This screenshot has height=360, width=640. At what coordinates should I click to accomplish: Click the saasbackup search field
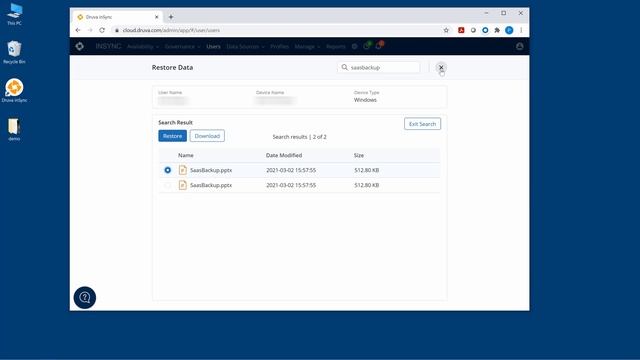(379, 67)
